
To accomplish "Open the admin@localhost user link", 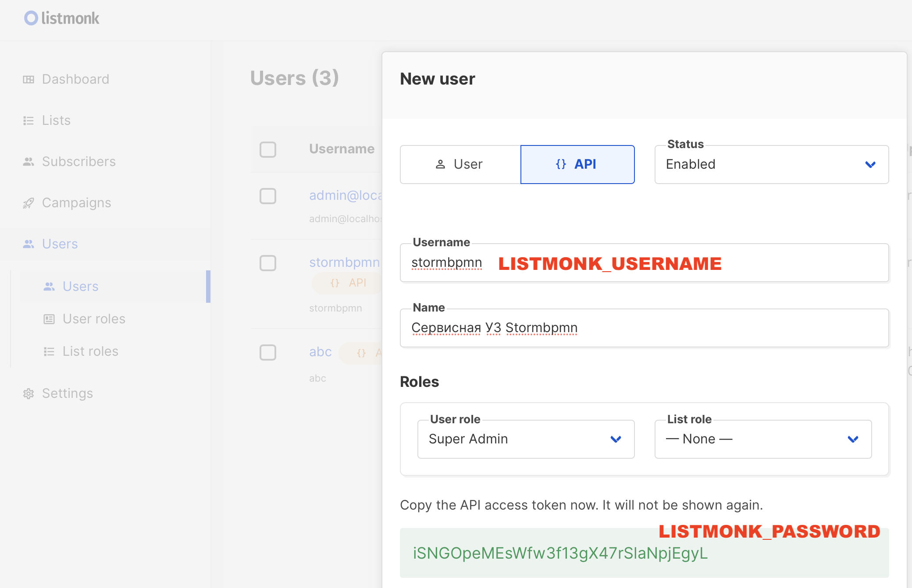I will tap(346, 195).
